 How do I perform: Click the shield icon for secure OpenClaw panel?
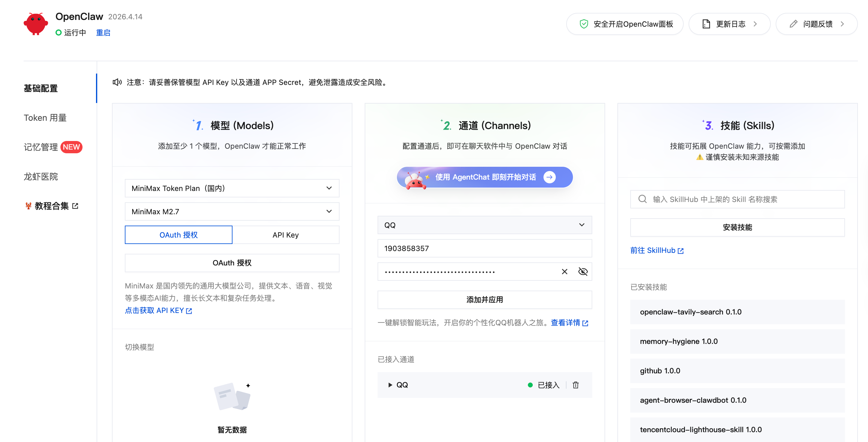pyautogui.click(x=584, y=24)
